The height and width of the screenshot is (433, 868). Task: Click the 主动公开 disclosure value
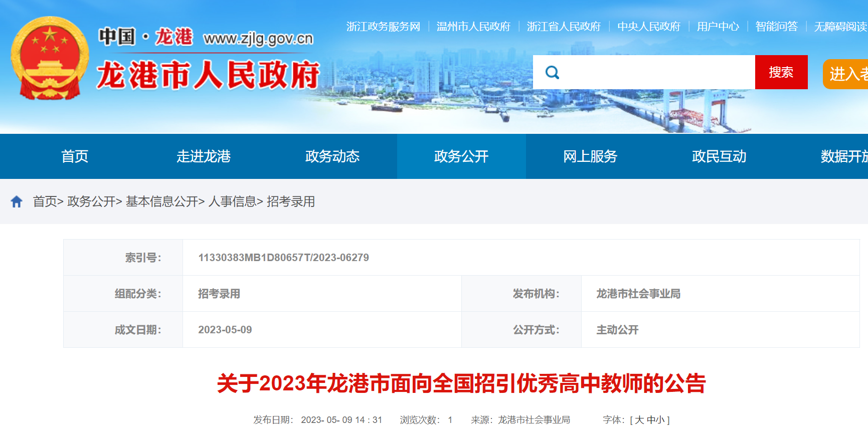(617, 330)
